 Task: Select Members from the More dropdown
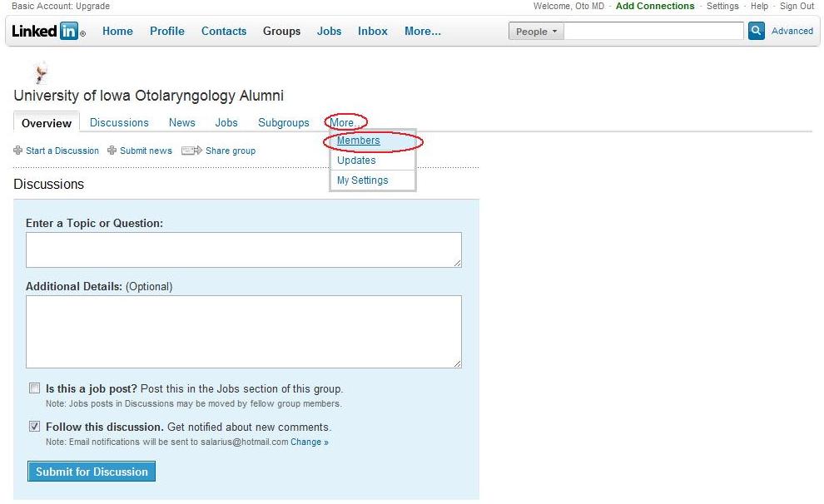point(359,141)
